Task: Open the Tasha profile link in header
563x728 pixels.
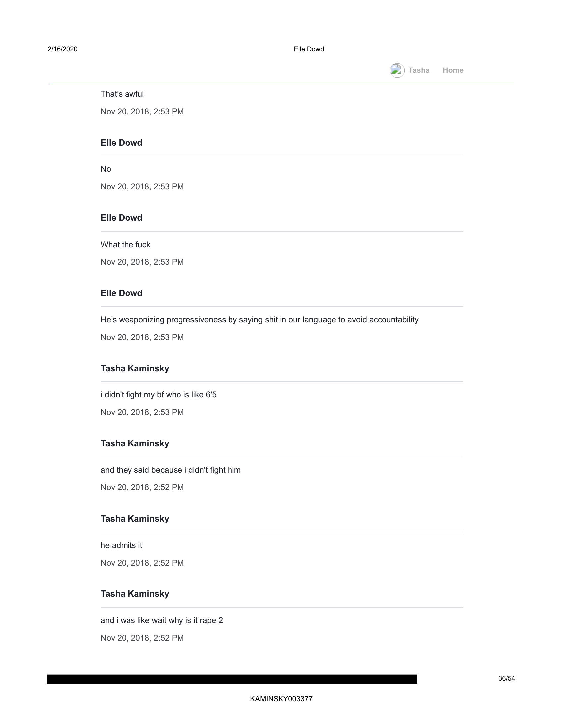Action: tap(419, 70)
